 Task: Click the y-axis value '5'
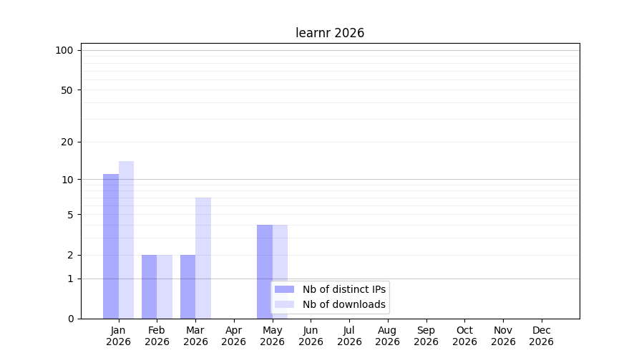pyautogui.click(x=70, y=215)
